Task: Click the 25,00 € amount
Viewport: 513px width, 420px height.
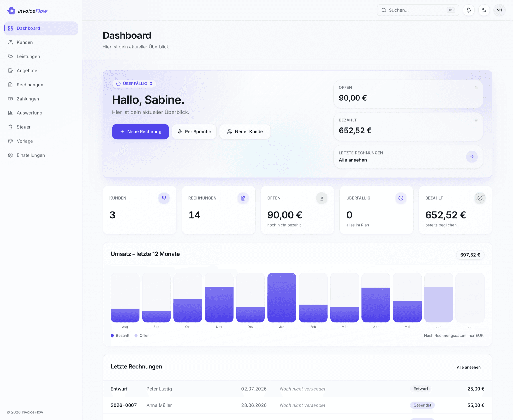Action: [476, 389]
